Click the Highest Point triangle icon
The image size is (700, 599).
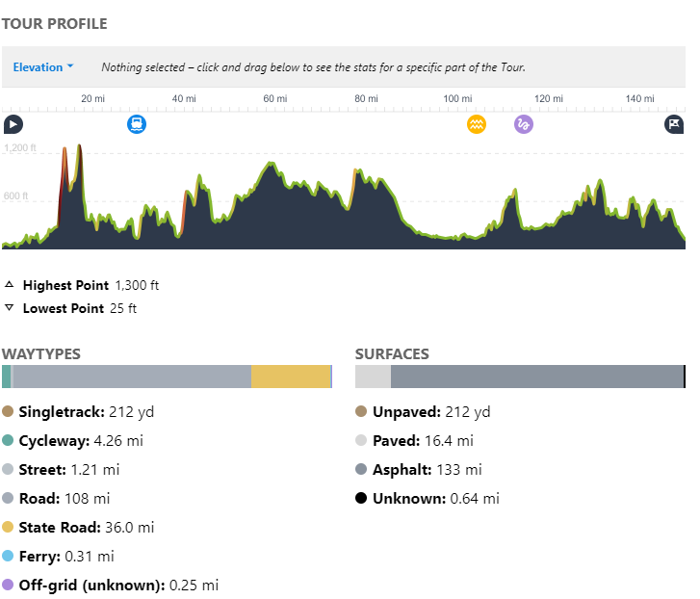[x=10, y=285]
